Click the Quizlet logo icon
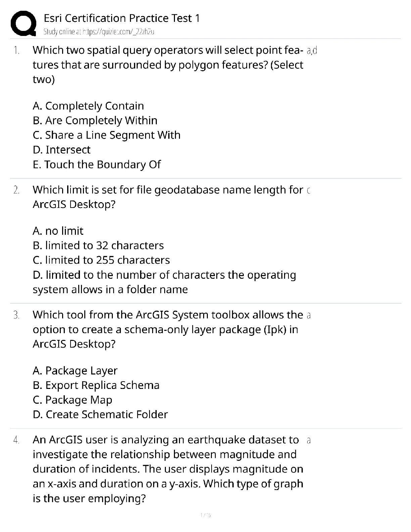The height and width of the screenshot is (532, 411). point(24,23)
